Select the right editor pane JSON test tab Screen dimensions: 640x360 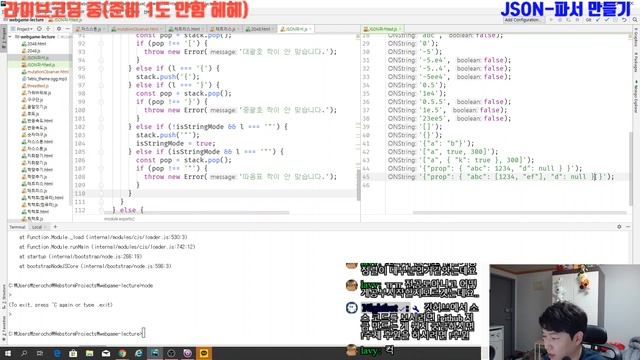click(382, 29)
